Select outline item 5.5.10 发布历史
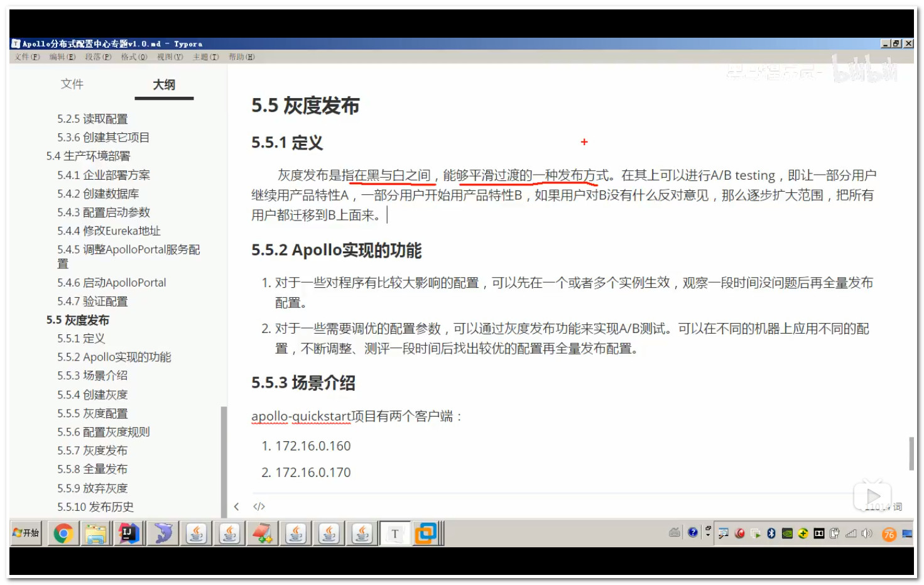Viewport: 924px width, 585px height. click(x=95, y=506)
